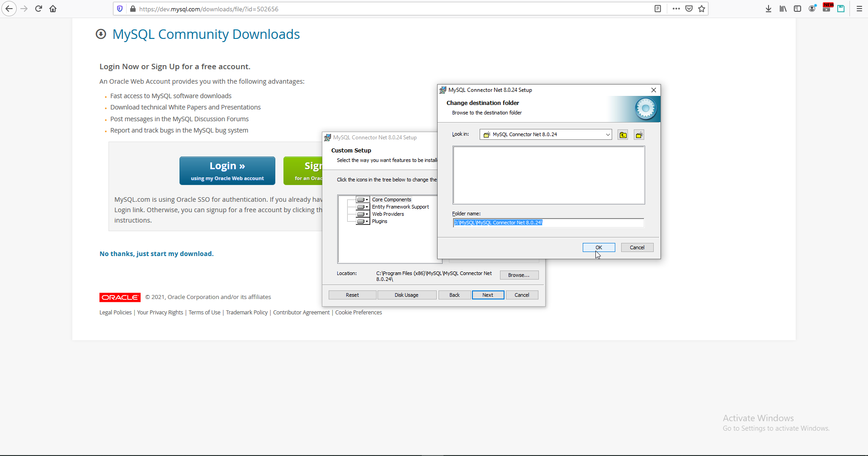The width and height of the screenshot is (868, 456).
Task: Open Disk Usage in Custom Setup
Action: click(406, 295)
